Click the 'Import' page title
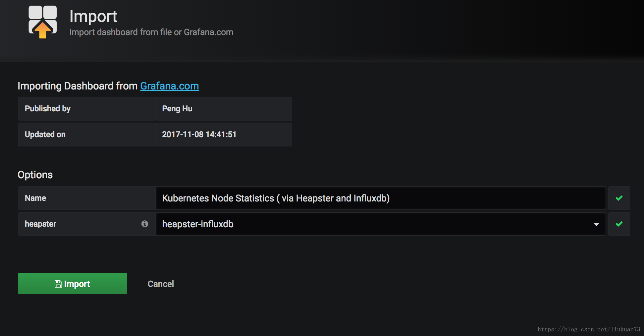This screenshot has height=336, width=644. (93, 17)
